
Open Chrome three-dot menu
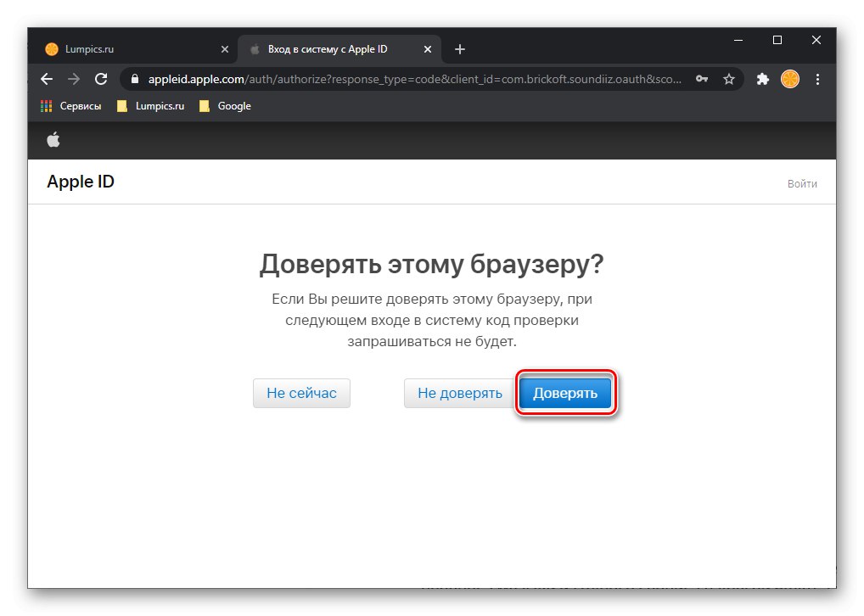click(x=817, y=80)
